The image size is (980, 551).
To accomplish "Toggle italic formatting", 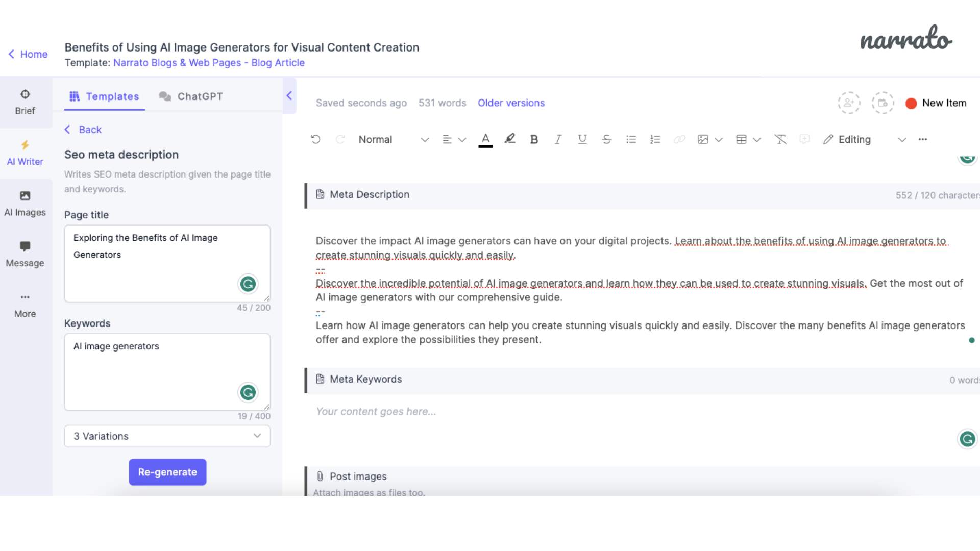I will coord(558,139).
